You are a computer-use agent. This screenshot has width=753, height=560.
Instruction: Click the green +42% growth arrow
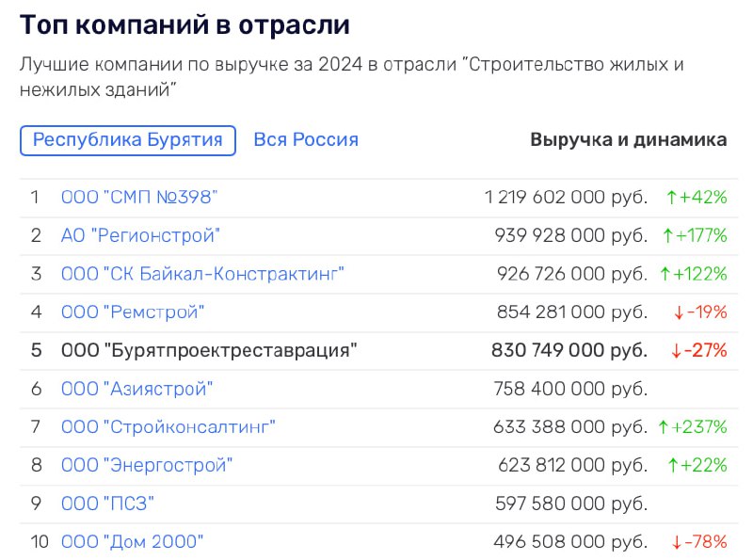672,198
